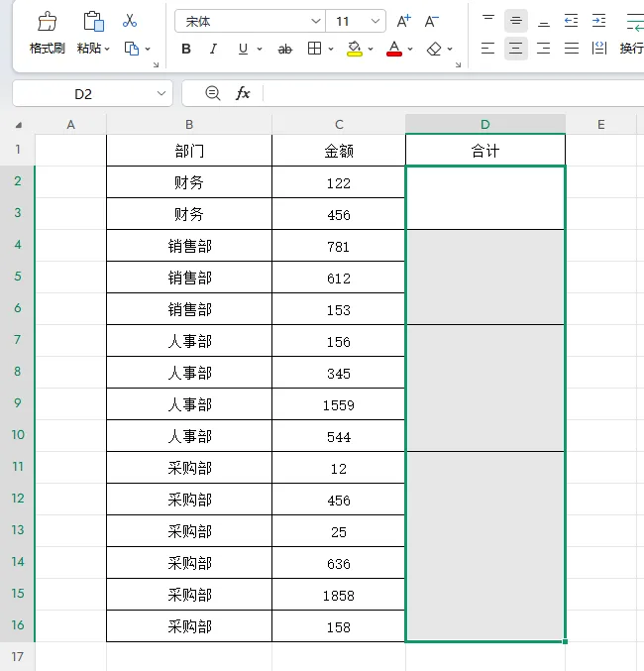The image size is (644, 671).
Task: Click the Name Box showing D2
Action: 83,94
